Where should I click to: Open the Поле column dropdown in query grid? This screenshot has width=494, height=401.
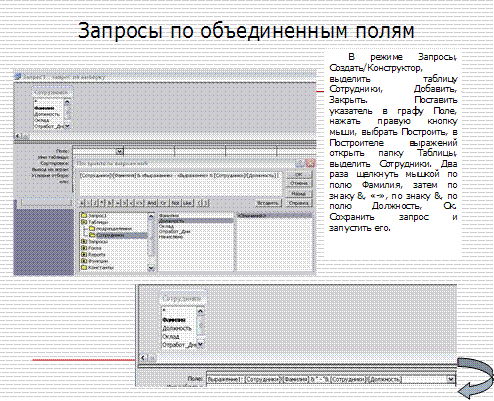coord(120,151)
